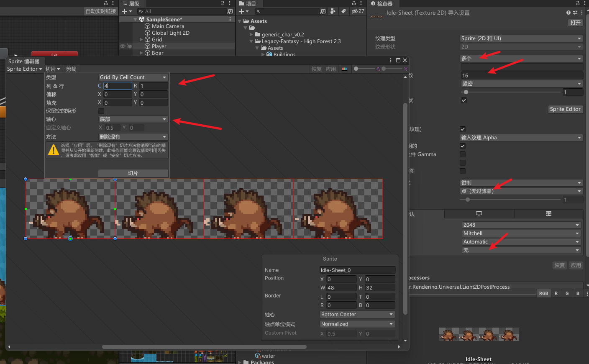Screen dimensions: 589x364
Task: Click the Player pickability hand icon
Action: [x=129, y=46]
